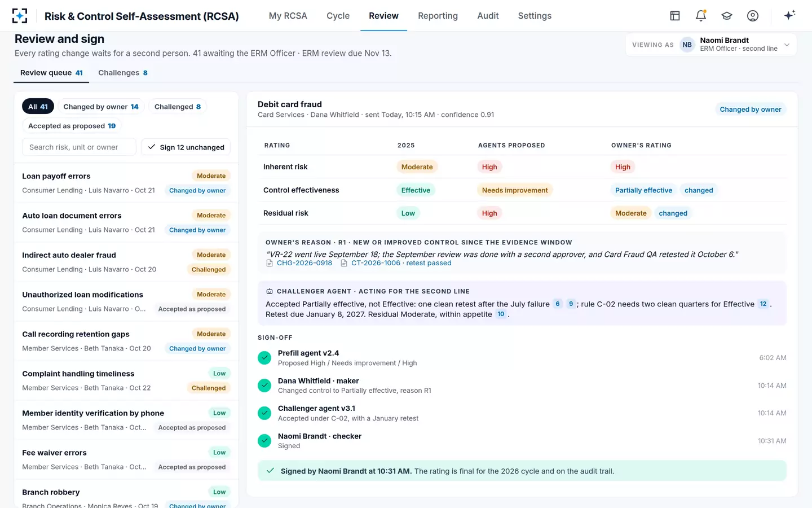This screenshot has height=508, width=812.
Task: Open citation 6 in challenger note
Action: pos(558,304)
